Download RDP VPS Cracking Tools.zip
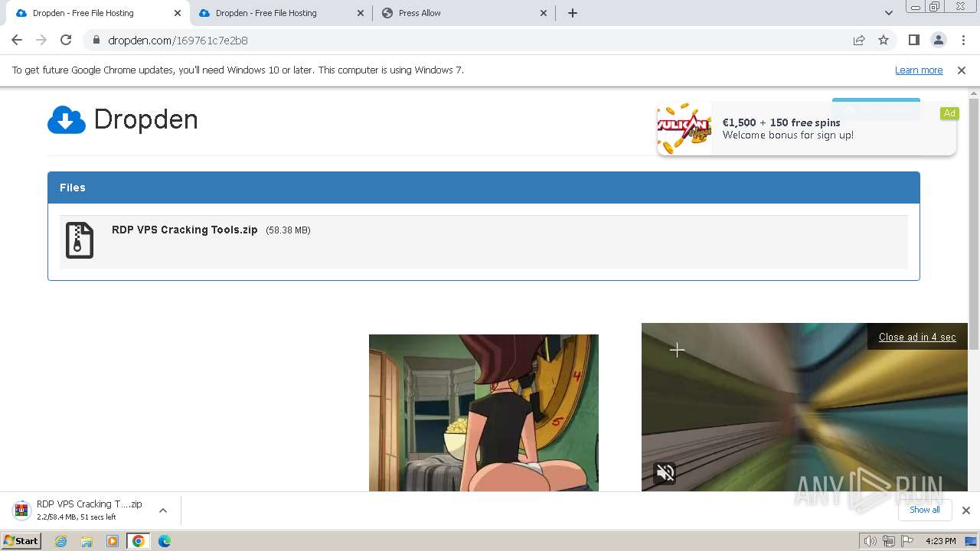This screenshot has height=551, width=980. tap(185, 230)
